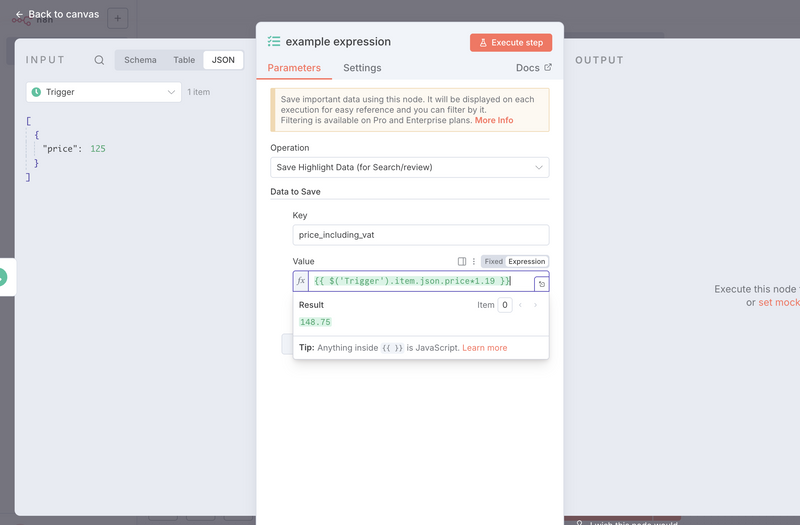Click the green Trigger clock icon
The height and width of the screenshot is (525, 800).
pyautogui.click(x=36, y=92)
